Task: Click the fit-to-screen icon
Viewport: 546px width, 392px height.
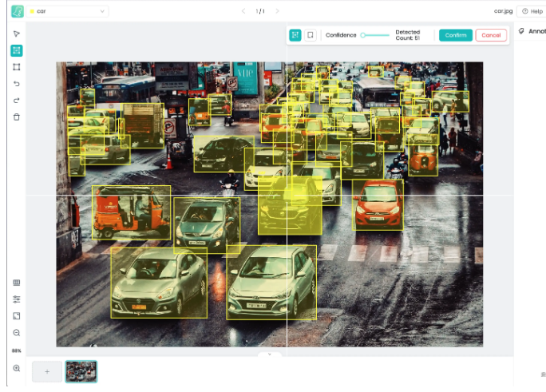Action: click(x=17, y=316)
